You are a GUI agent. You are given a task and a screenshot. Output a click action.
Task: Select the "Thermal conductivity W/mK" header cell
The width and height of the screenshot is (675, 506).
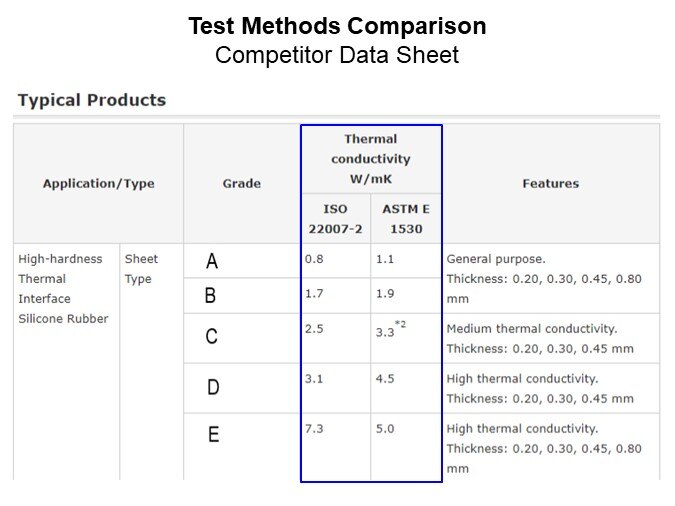pyautogui.click(x=370, y=159)
